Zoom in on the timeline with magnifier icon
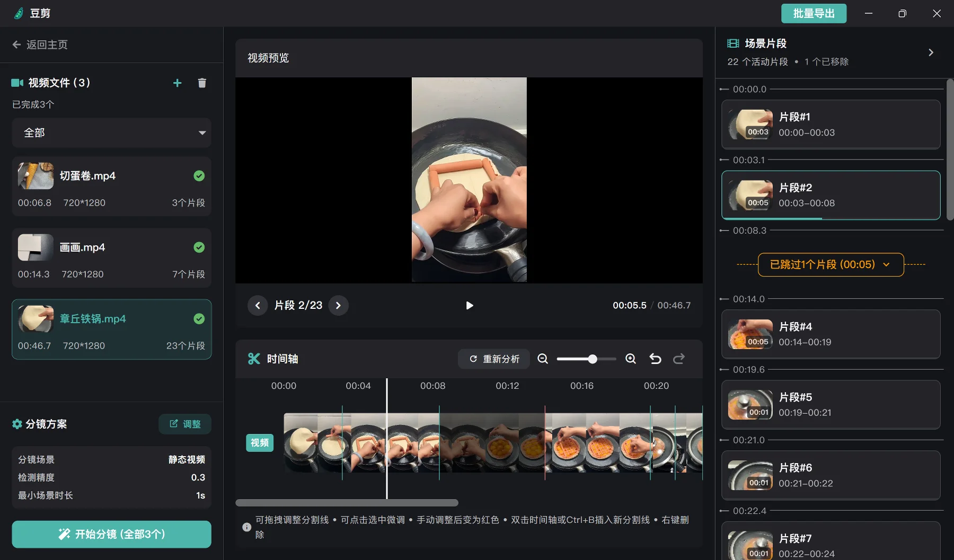The width and height of the screenshot is (954, 560). pyautogui.click(x=630, y=359)
